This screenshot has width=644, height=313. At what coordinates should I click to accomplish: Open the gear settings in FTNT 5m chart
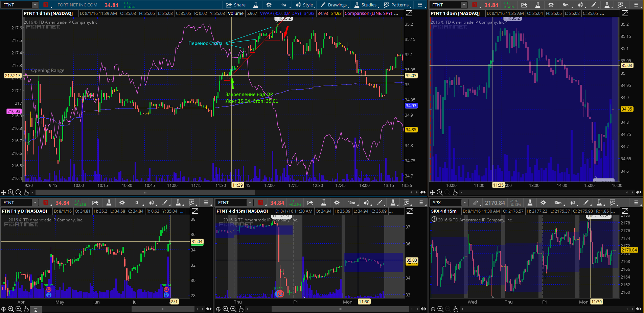[x=551, y=5]
